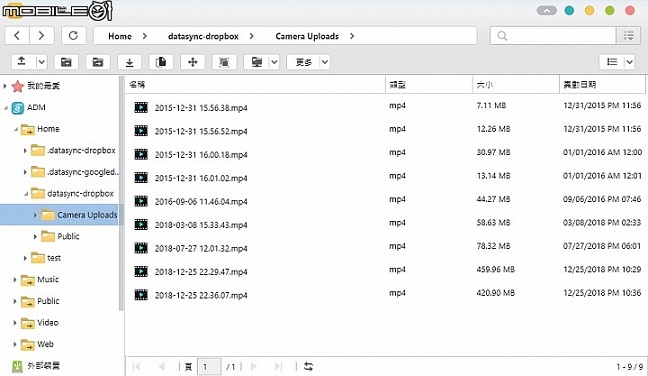
Task: Expand the Music folder tree node
Action: pos(15,280)
